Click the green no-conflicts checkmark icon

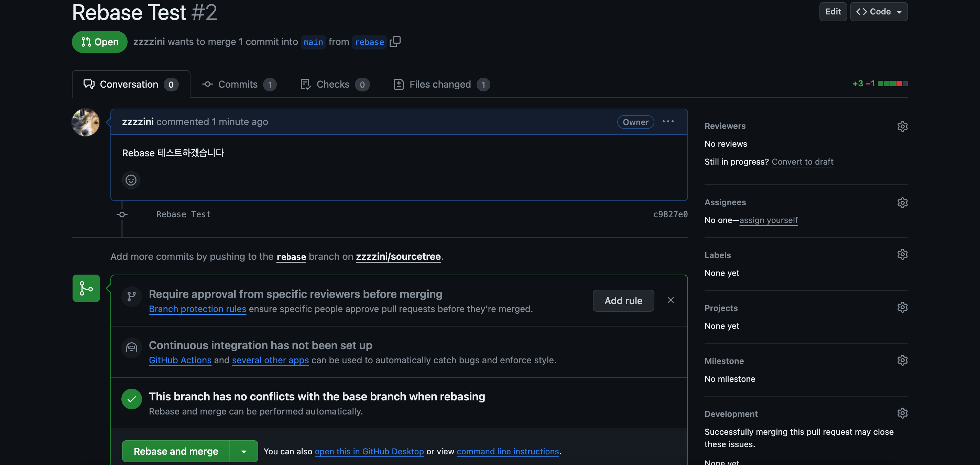132,399
